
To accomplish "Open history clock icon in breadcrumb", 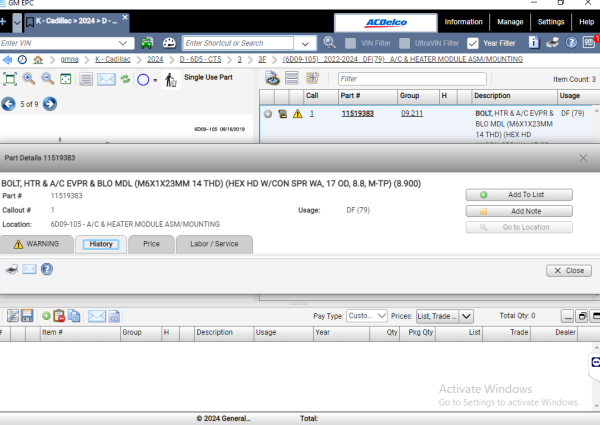I will point(22,60).
